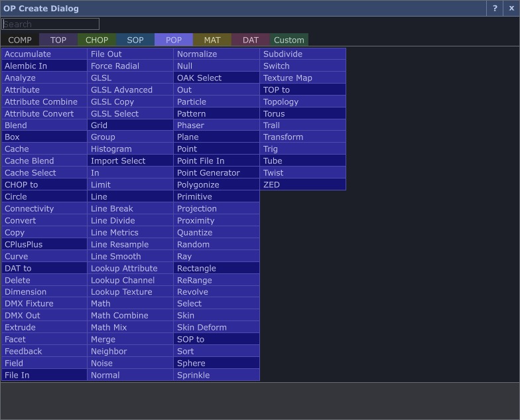The image size is (520, 420).
Task: Switch to the SOP family tab
Action: click(135, 40)
